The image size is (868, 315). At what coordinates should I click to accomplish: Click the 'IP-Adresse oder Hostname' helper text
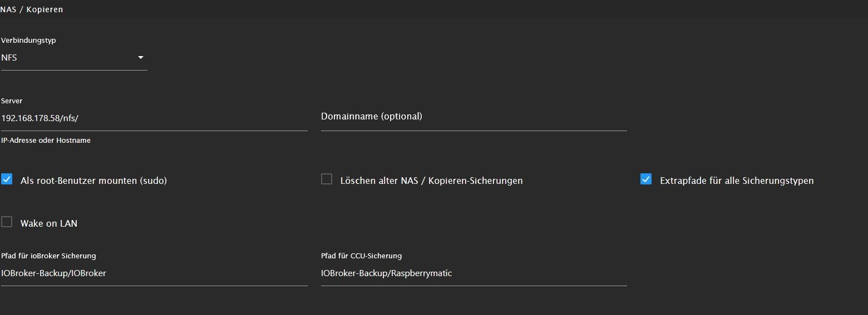[x=46, y=141]
